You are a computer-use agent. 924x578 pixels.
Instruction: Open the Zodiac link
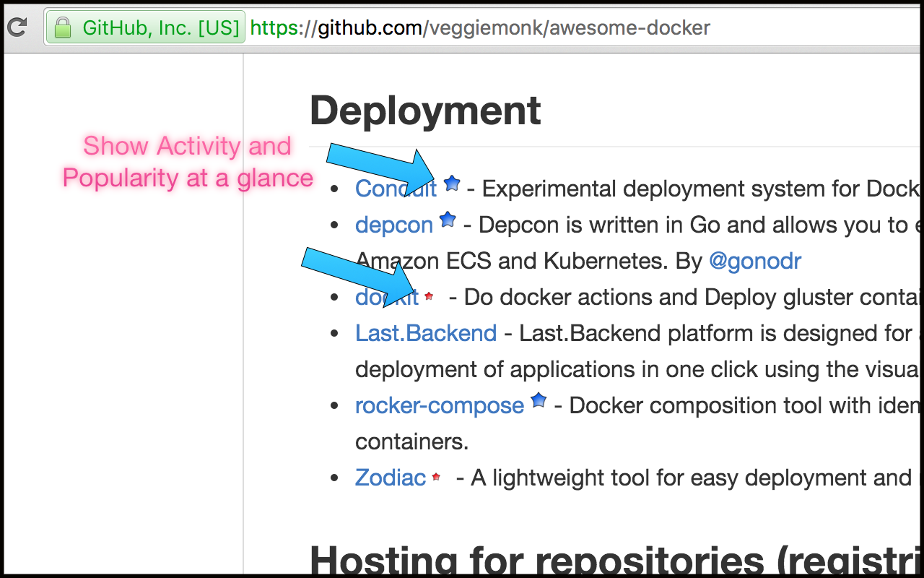click(x=391, y=478)
